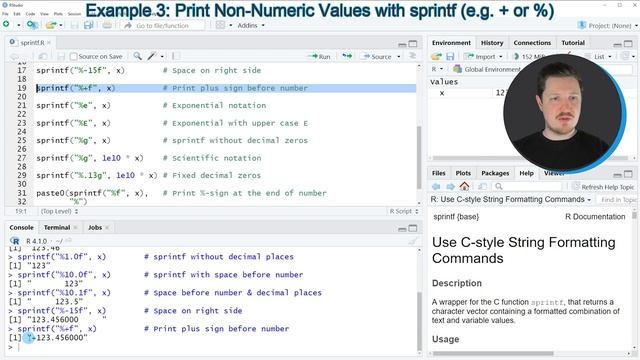Viewport: 640px width, 360px height.
Task: Click the Create Project icon in main toolbar
Action: click(x=32, y=25)
